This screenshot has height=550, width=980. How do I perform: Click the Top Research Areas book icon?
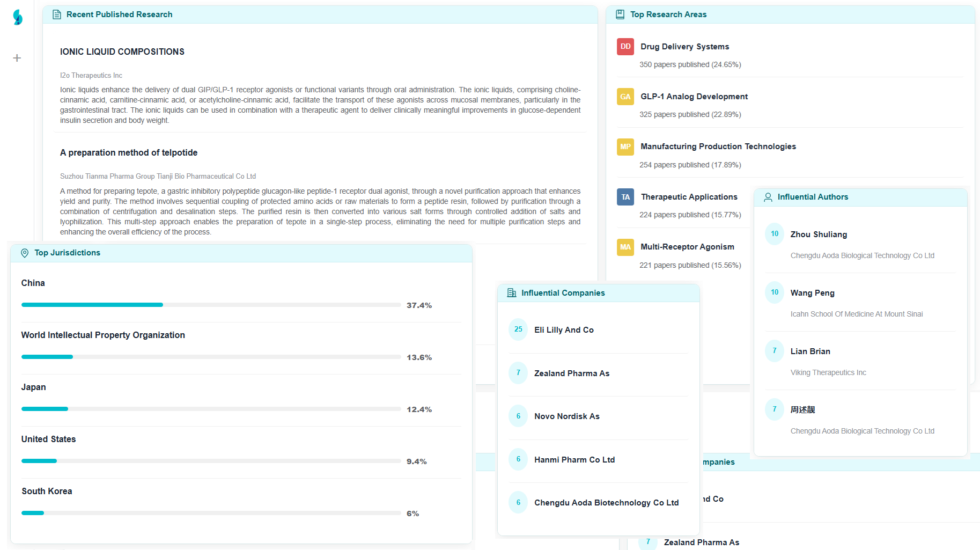[x=620, y=14]
